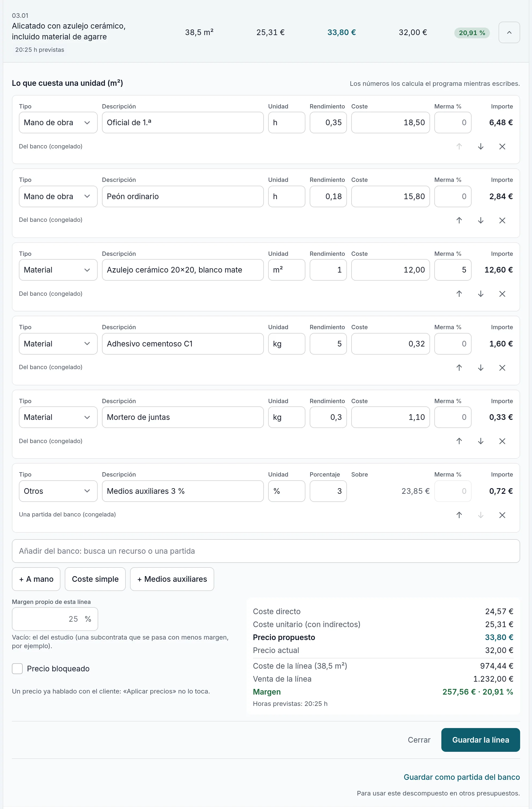Screen dimensions: 532x809
Task: Open Tipo dropdown for Azulejo cerámico
Action: [58, 270]
